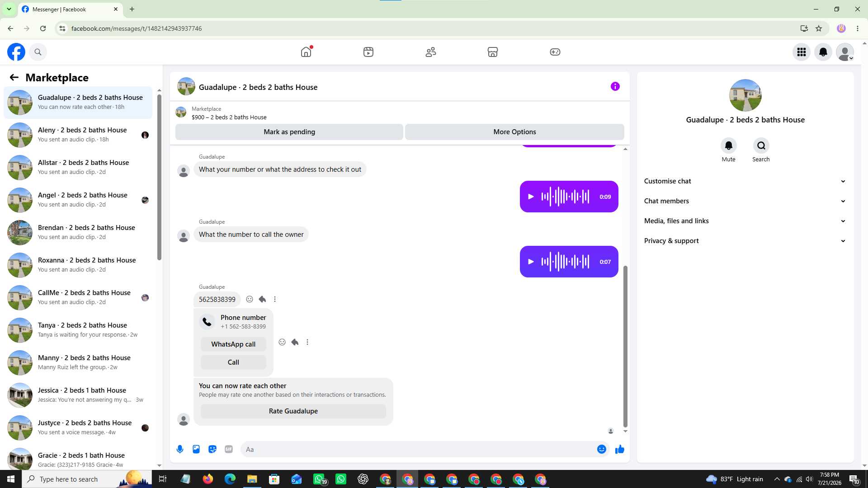Open Guadalupe listing profile thumbnail in right panel

745,95
